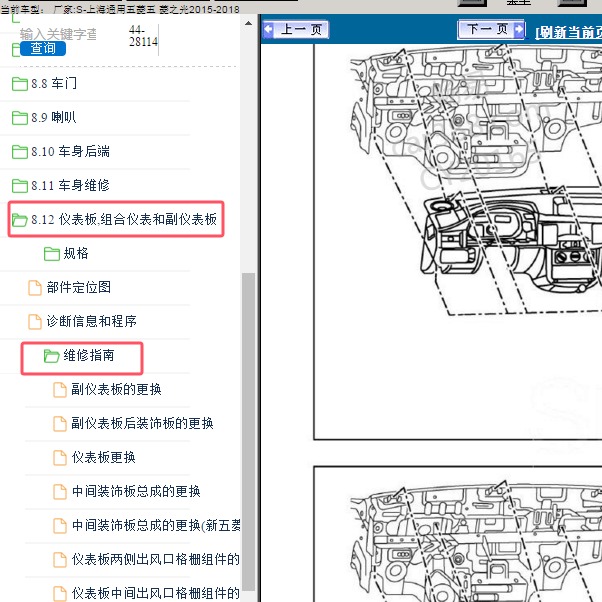Click the 44-28114 number text
The image size is (602, 602).
pos(143,36)
